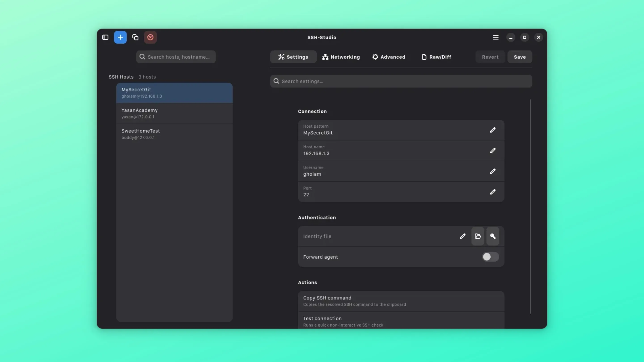Open the Advanced tab
644x362 pixels.
(x=389, y=57)
